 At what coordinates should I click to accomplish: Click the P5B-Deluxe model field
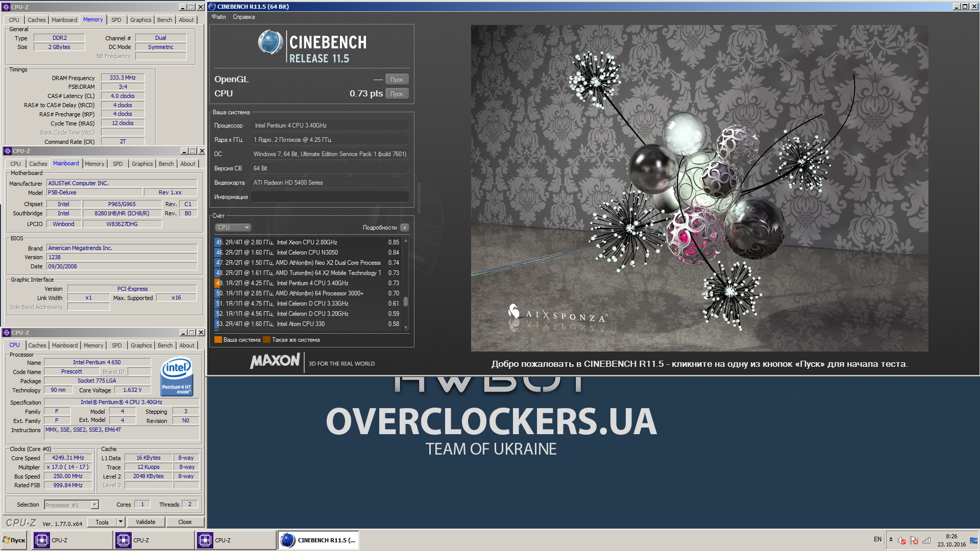(94, 192)
